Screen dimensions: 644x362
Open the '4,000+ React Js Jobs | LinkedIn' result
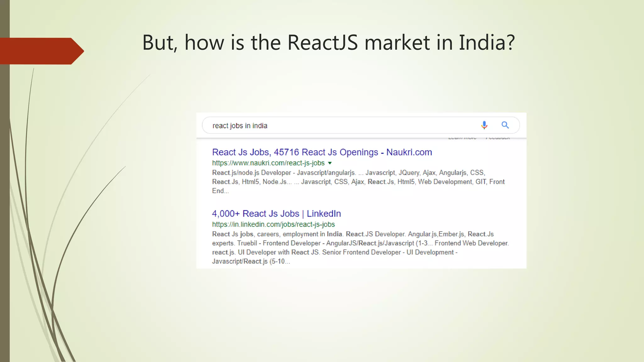276,214
